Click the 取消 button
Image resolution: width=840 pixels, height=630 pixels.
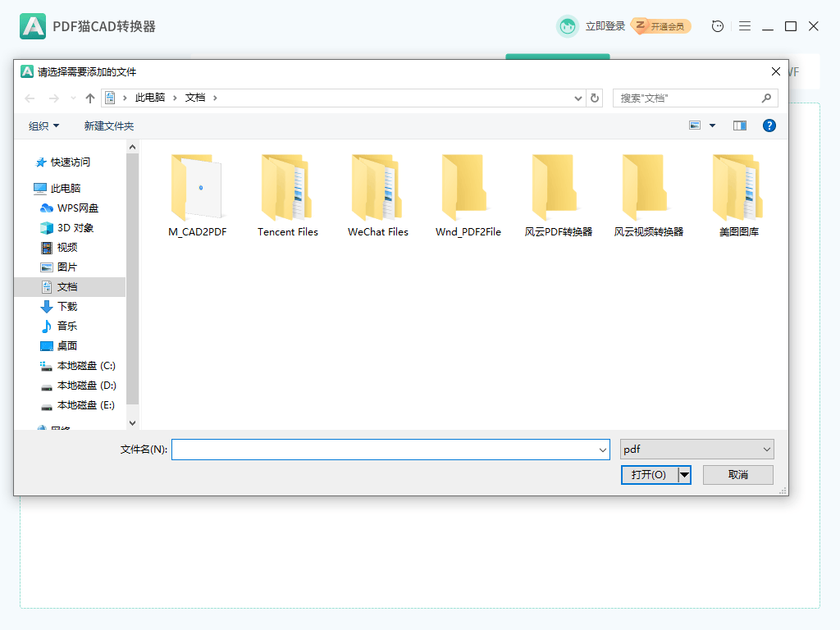(737, 475)
